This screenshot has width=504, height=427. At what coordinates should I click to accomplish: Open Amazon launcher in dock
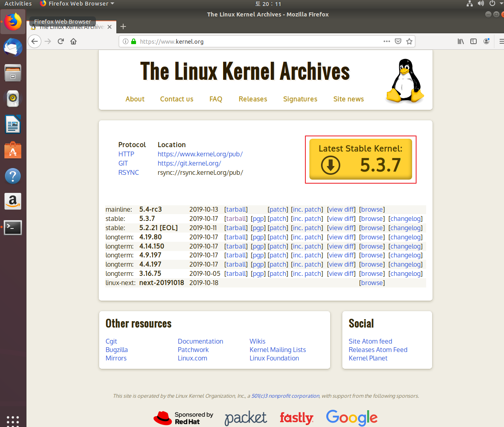(13, 201)
